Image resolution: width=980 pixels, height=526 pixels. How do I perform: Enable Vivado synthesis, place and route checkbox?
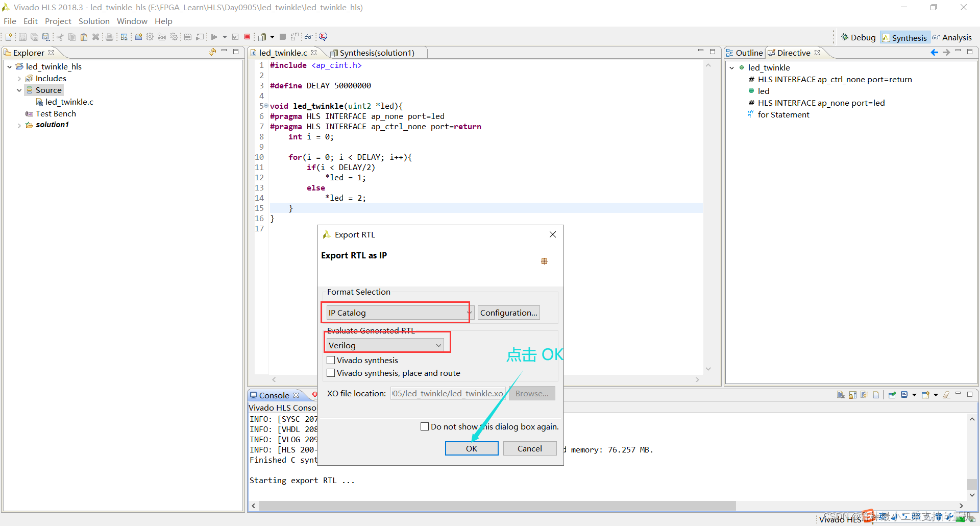[x=331, y=373]
